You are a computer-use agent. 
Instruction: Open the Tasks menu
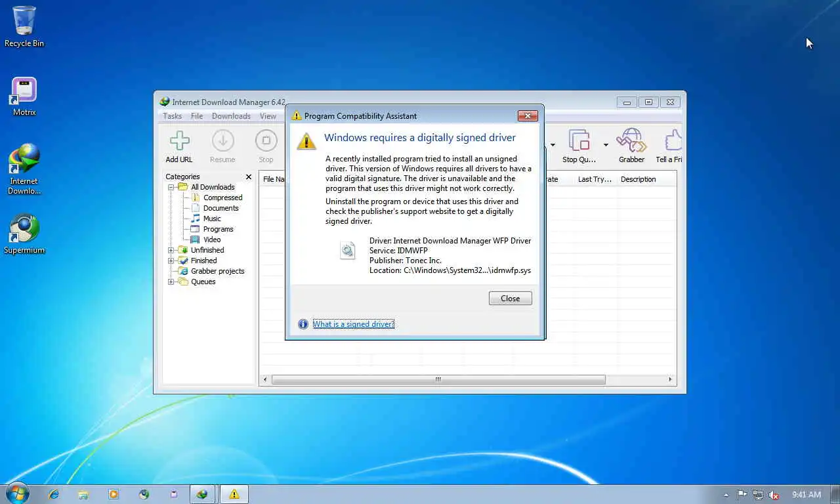(x=172, y=116)
